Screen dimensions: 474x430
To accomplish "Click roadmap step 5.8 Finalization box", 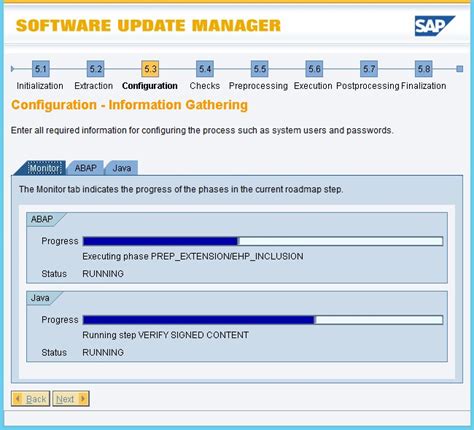I will [423, 69].
